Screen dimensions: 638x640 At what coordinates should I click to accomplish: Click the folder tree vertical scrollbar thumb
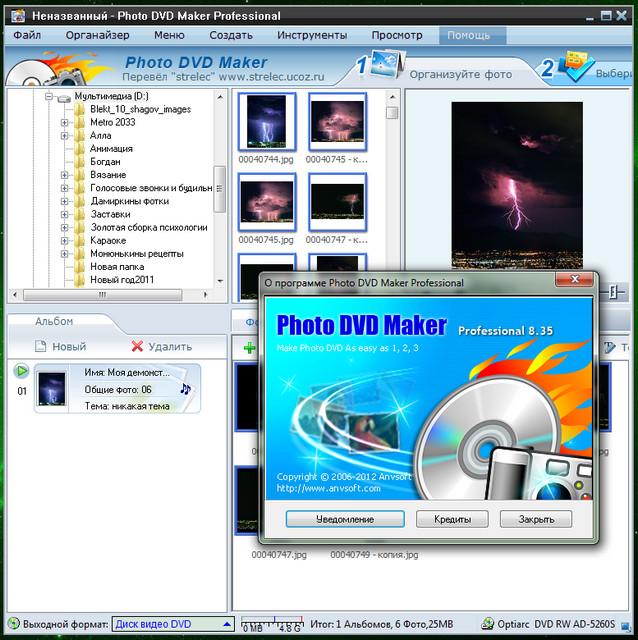pos(220,189)
